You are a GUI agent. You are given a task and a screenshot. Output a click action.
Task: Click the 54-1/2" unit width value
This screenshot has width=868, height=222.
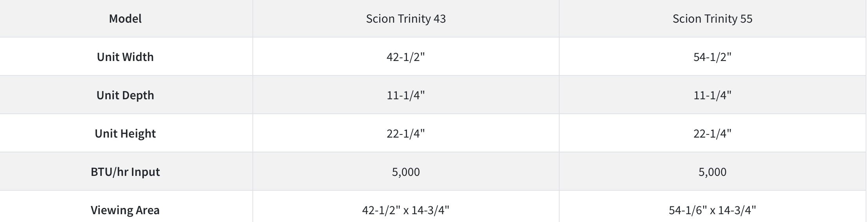[712, 57]
